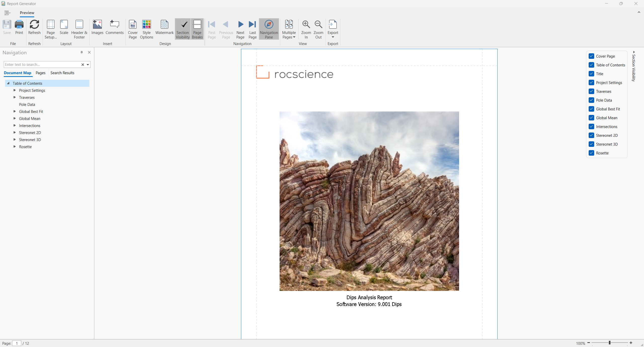This screenshot has height=347, width=644.
Task: Uncheck the Cover Page section checkbox
Action: [x=591, y=56]
